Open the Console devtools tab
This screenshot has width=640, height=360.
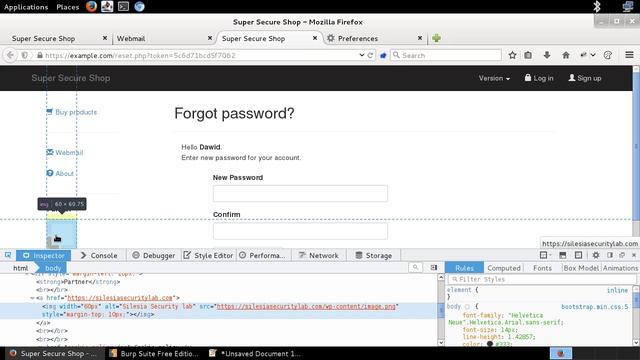pyautogui.click(x=99, y=256)
